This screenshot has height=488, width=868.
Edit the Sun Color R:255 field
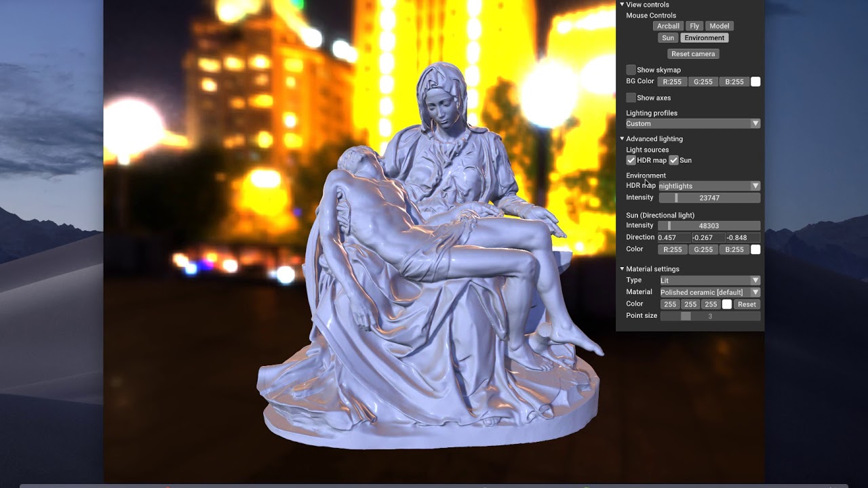coord(672,249)
